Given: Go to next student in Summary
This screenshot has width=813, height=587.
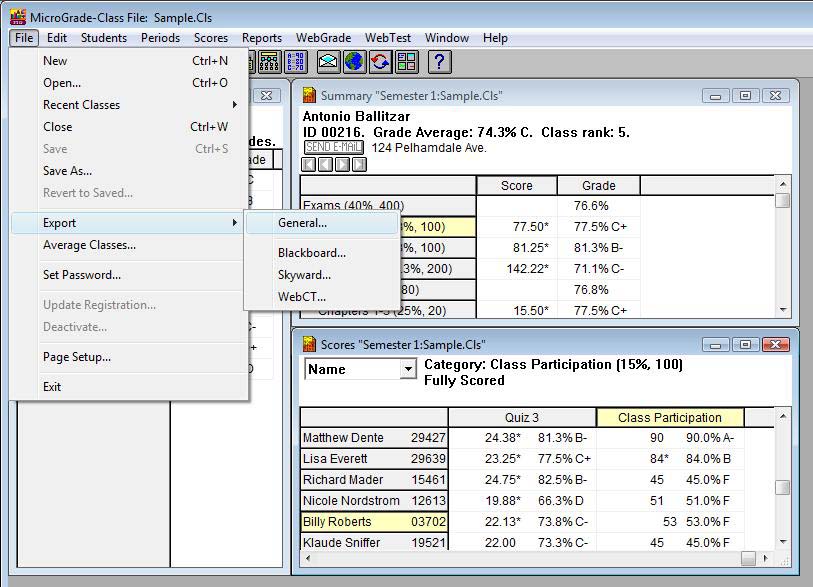Looking at the screenshot, I should [x=342, y=165].
